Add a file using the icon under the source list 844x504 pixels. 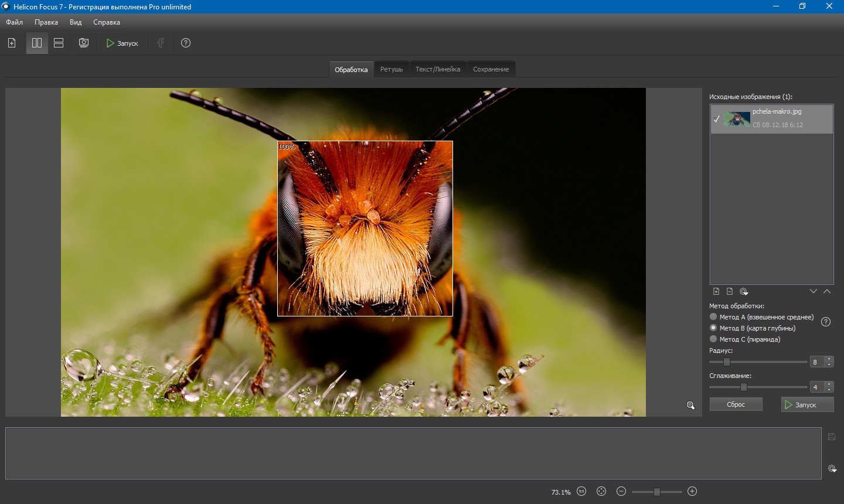(716, 291)
